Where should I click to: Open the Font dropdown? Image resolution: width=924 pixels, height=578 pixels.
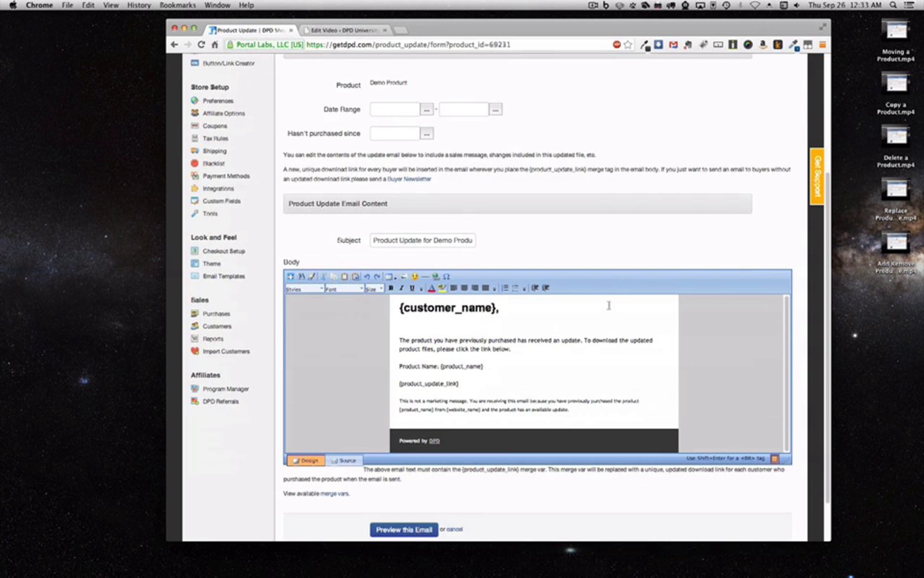(344, 289)
